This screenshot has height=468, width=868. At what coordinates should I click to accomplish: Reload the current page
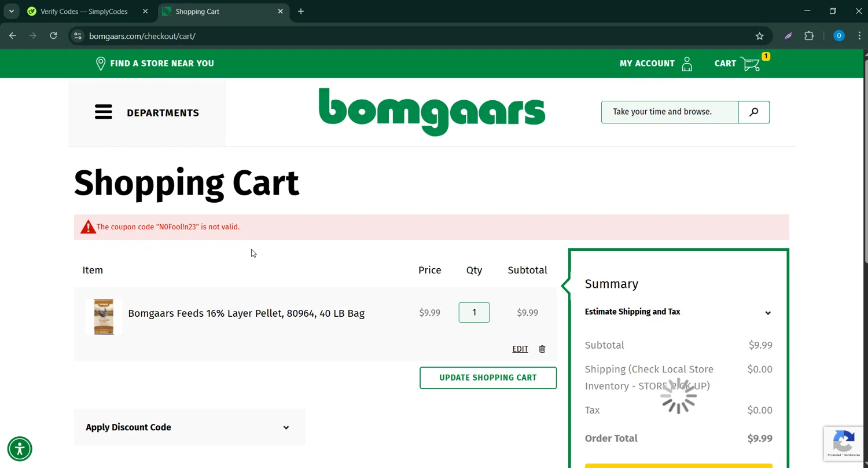pos(53,36)
